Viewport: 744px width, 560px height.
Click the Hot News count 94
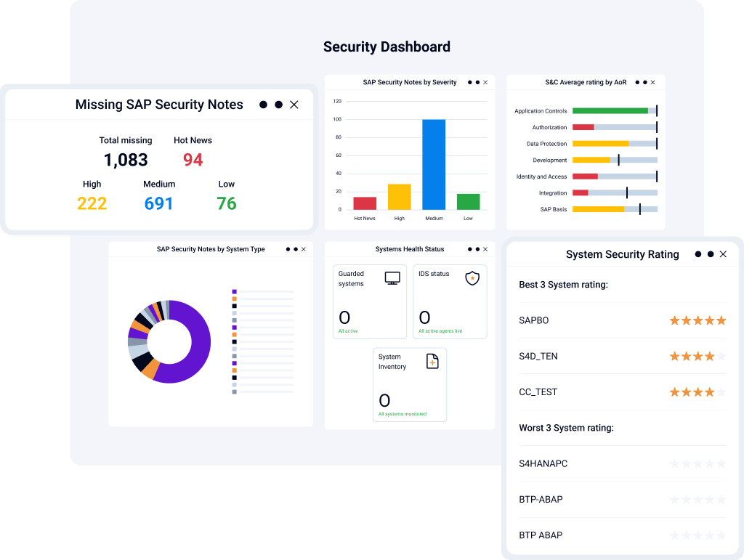pyautogui.click(x=193, y=161)
